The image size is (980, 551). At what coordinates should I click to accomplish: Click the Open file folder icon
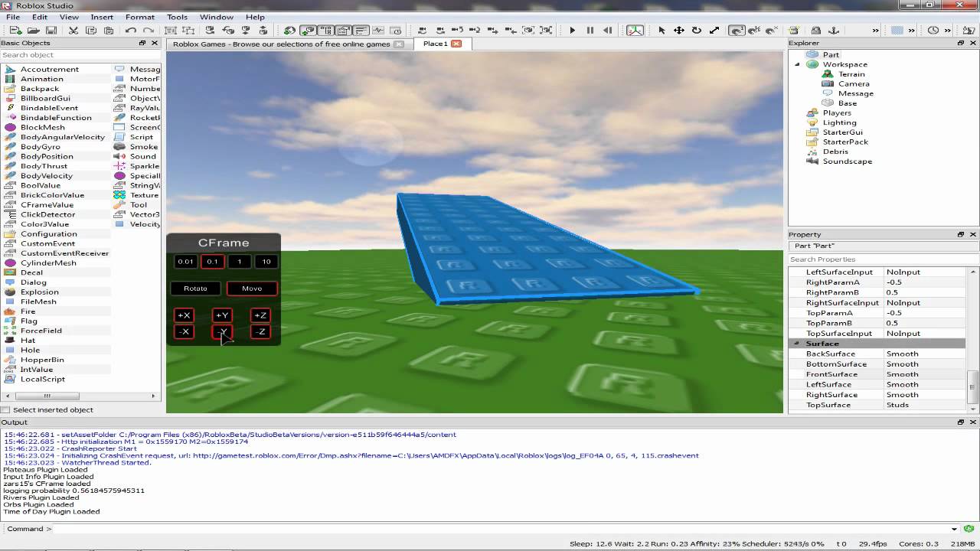33,31
